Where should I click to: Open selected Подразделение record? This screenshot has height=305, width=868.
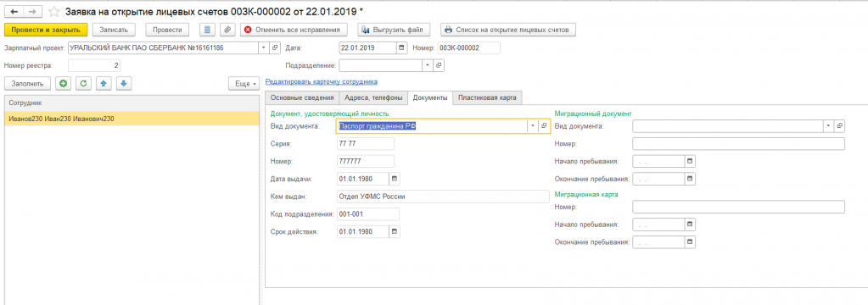coord(439,65)
